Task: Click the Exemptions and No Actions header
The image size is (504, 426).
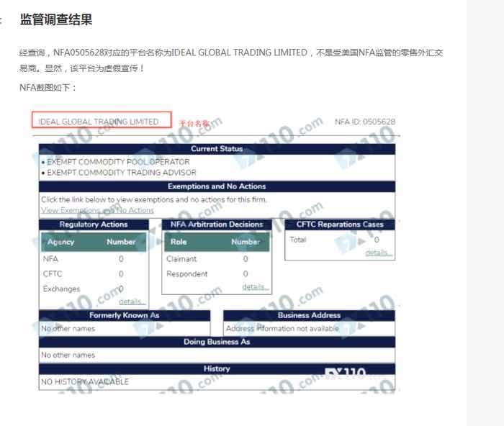Action: click(x=217, y=186)
